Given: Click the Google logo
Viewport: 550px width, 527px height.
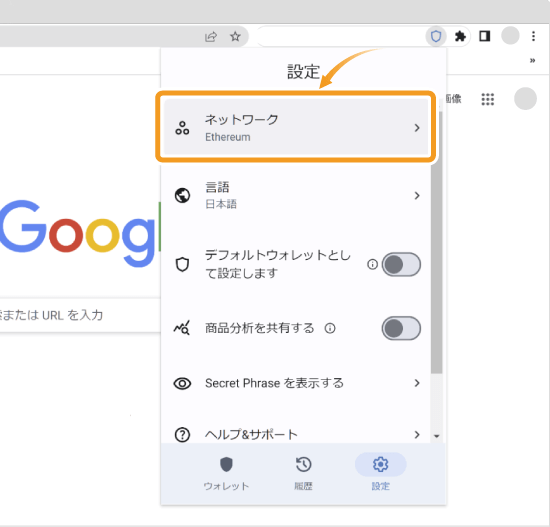Looking at the screenshot, I should coord(80,233).
